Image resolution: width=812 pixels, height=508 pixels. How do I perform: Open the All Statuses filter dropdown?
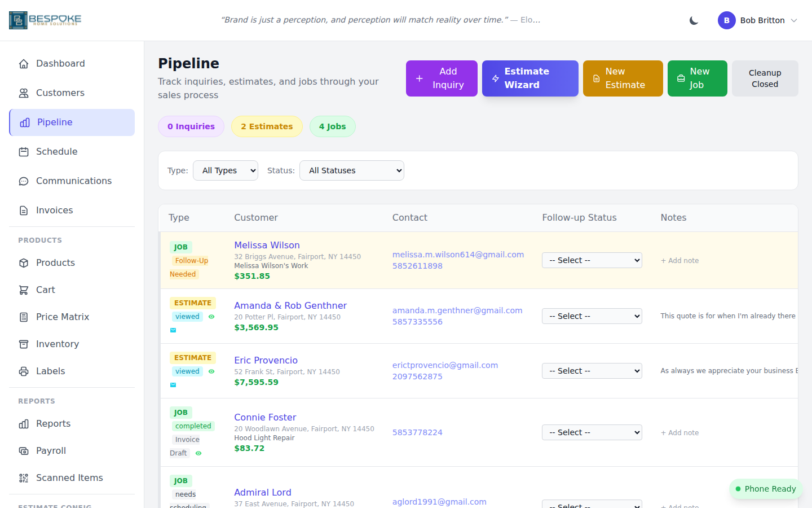(x=351, y=170)
